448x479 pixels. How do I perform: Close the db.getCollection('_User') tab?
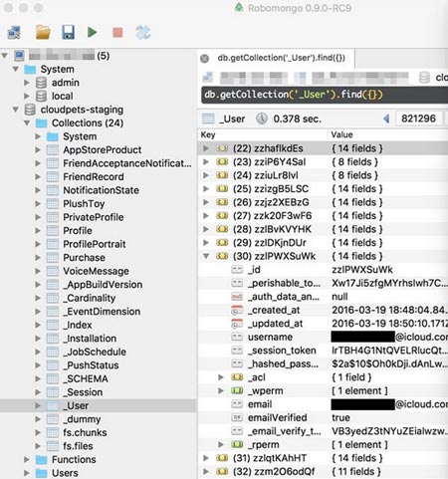(x=205, y=59)
